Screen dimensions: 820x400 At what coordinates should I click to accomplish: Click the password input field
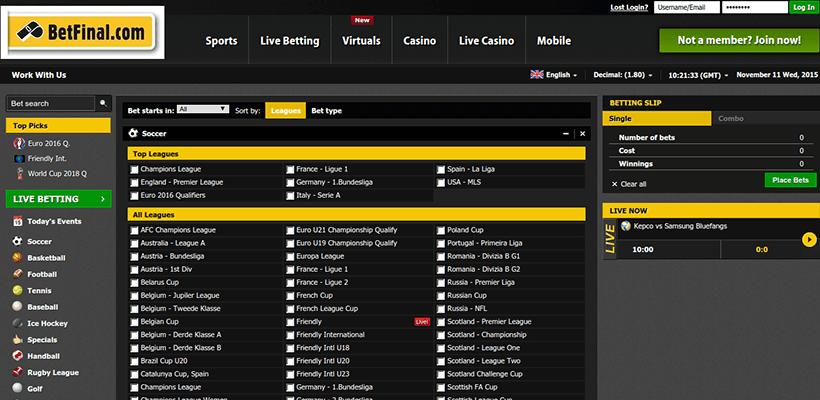pos(755,7)
